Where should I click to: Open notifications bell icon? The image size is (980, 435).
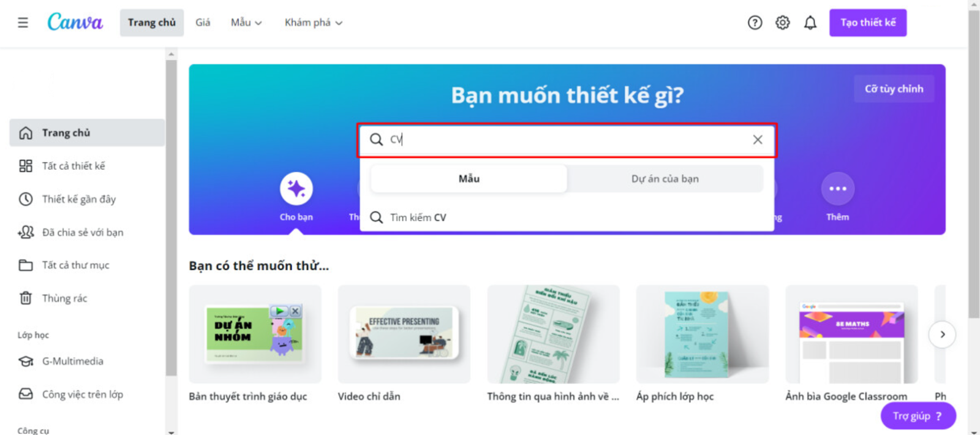pyautogui.click(x=810, y=23)
